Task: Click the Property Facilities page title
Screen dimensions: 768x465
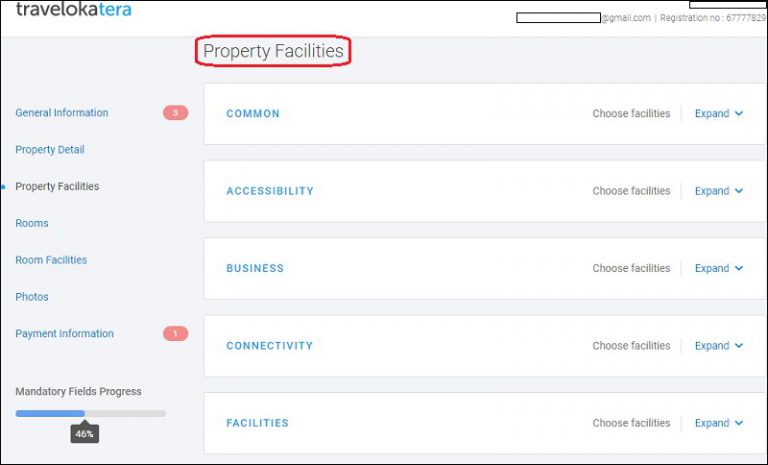Action: click(273, 51)
